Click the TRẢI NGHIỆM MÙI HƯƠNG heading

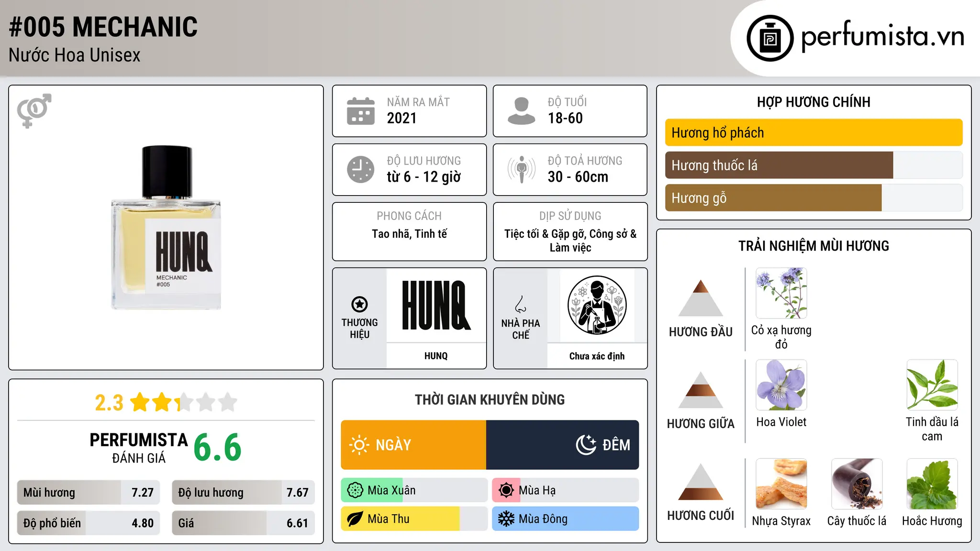coord(813,246)
